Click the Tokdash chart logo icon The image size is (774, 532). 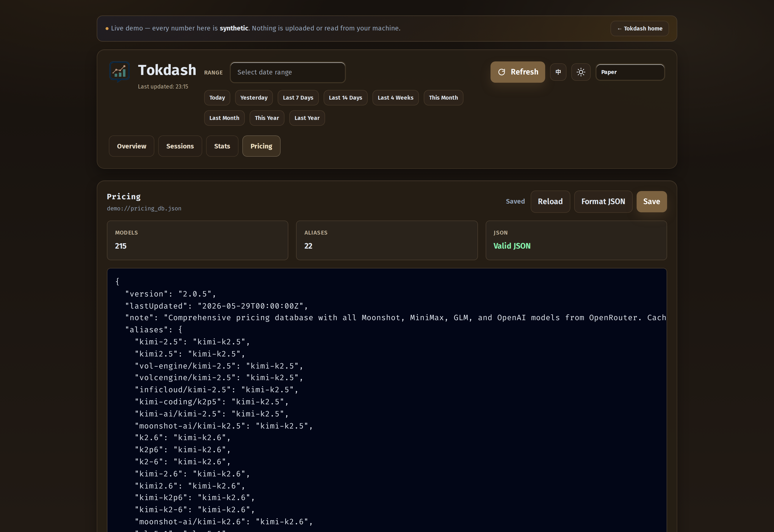pyautogui.click(x=119, y=72)
